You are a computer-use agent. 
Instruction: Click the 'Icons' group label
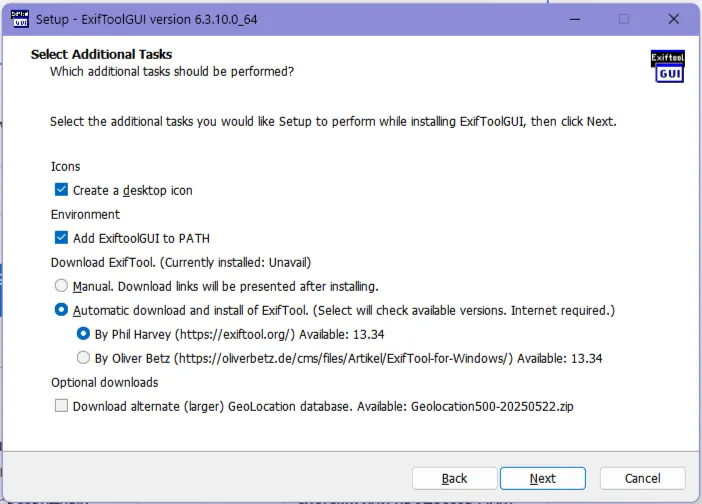coord(65,167)
